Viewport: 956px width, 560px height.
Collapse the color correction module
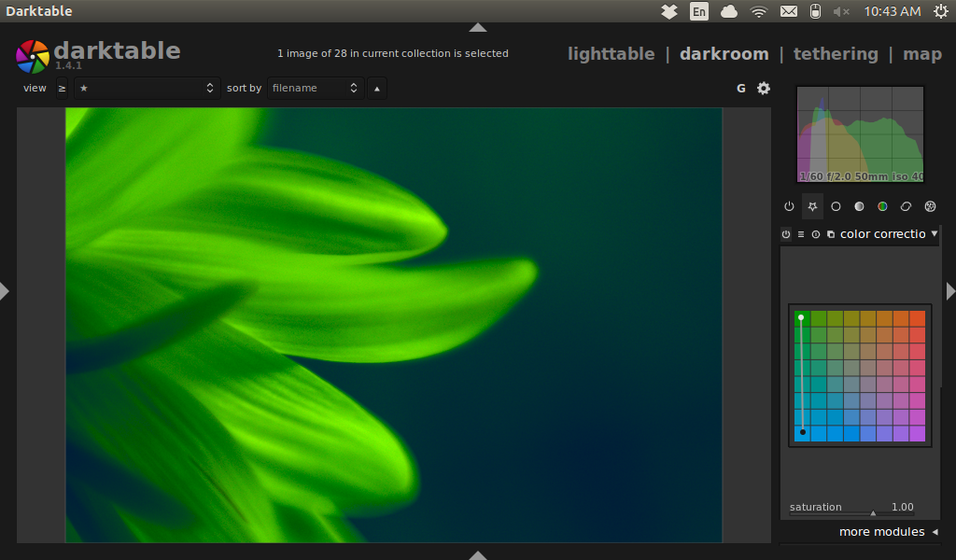[x=935, y=234]
